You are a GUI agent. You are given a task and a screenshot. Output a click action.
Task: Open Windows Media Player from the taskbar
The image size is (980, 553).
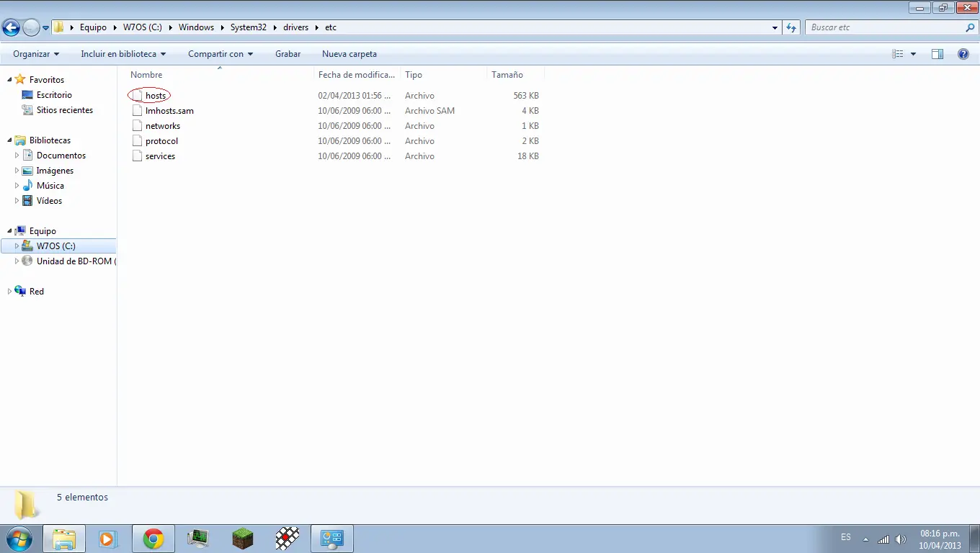point(108,539)
